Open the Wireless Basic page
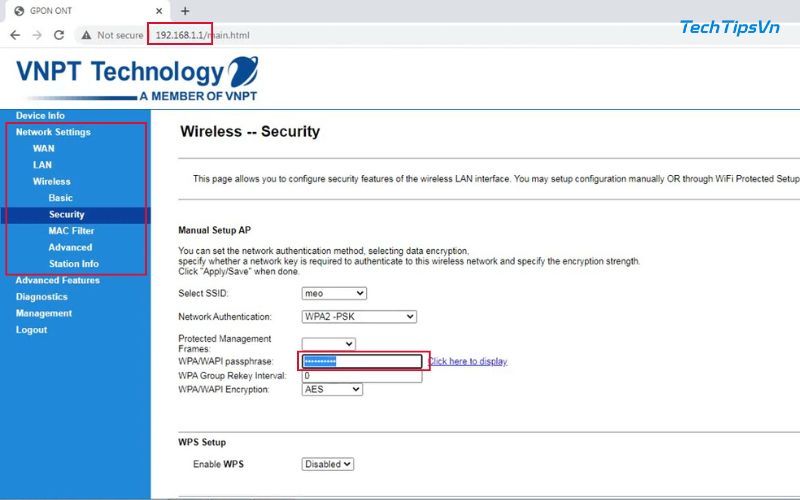Viewport: 800px width, 500px height. [x=61, y=197]
